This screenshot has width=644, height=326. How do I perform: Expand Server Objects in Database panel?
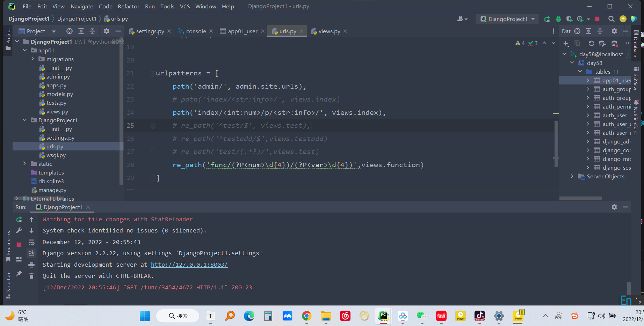(x=572, y=176)
